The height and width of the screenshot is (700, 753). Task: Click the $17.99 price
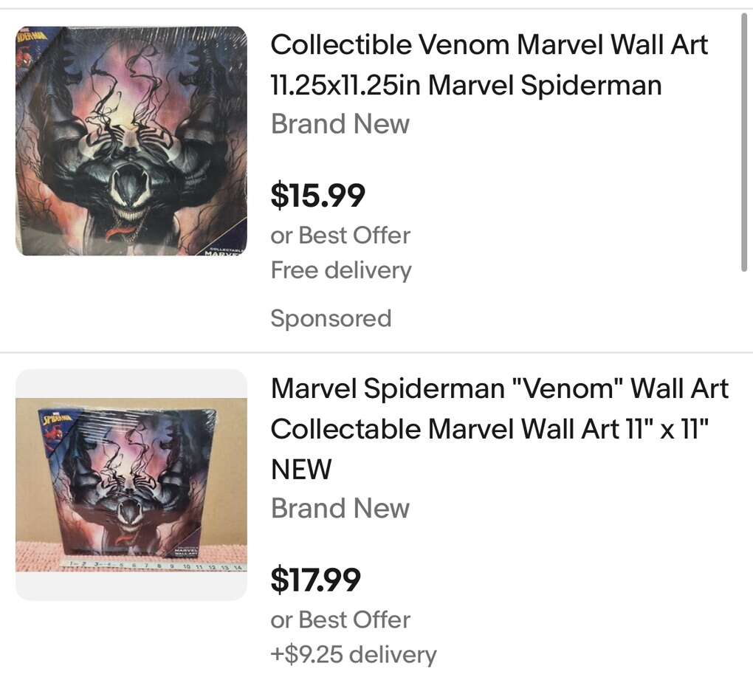315,580
